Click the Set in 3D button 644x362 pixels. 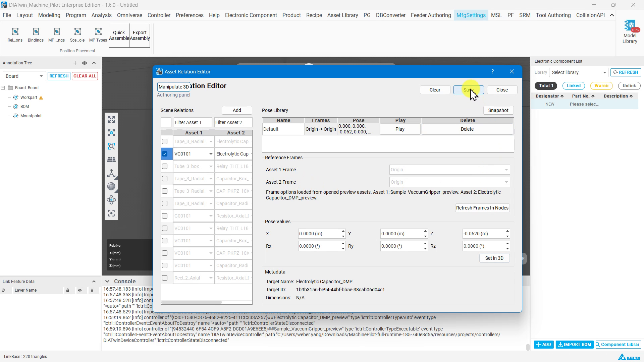point(494,258)
